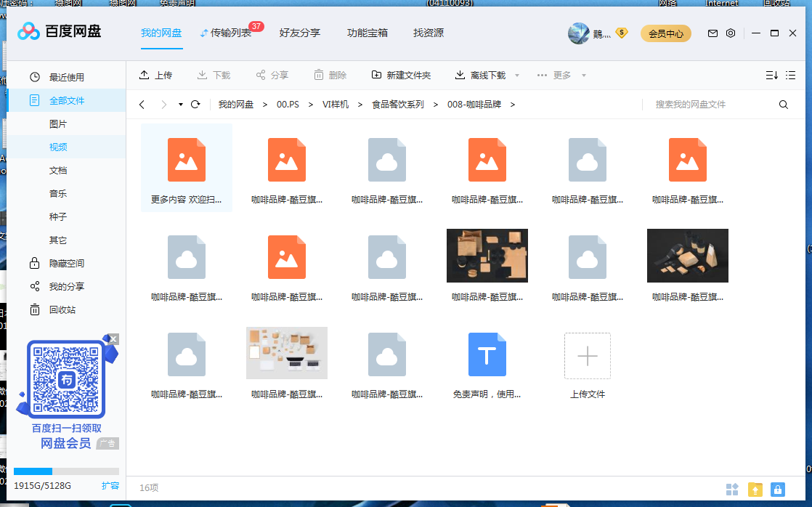Refresh the current folder listing
This screenshot has width=812, height=507.
click(195, 105)
